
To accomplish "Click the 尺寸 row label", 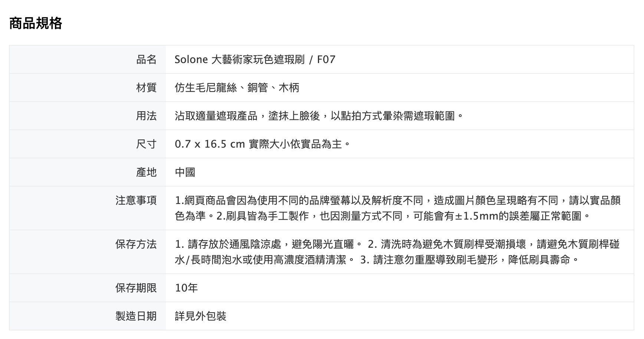I will (x=146, y=144).
